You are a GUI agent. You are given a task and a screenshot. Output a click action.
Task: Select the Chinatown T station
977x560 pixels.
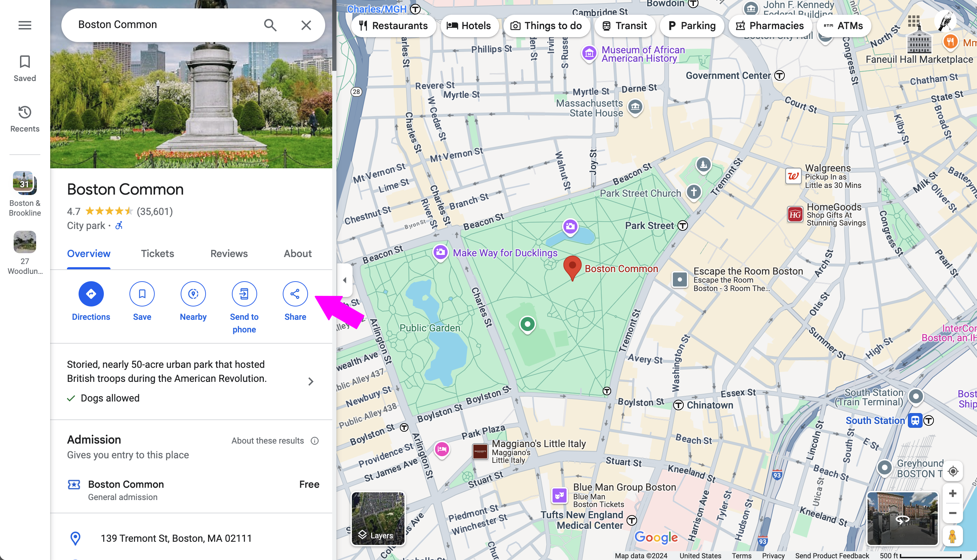(x=678, y=405)
